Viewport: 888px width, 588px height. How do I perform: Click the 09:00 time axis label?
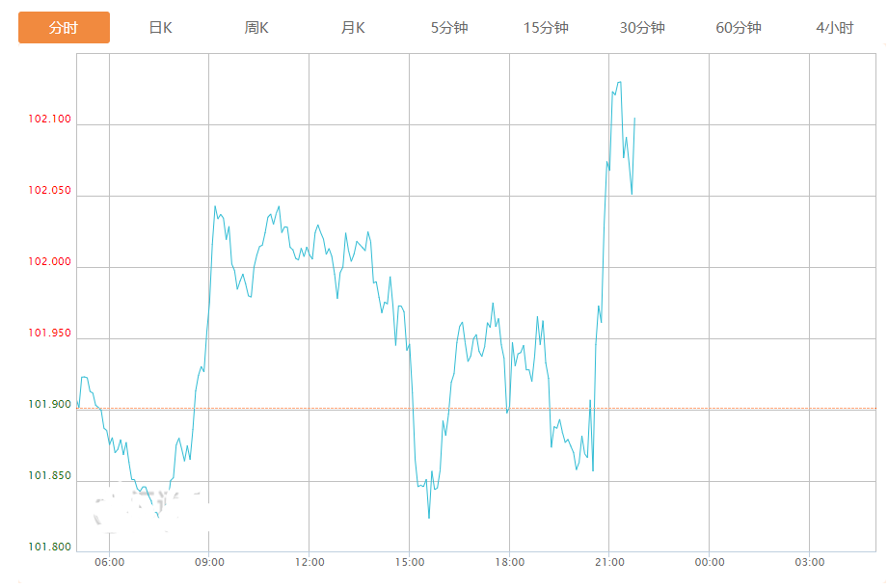(209, 563)
